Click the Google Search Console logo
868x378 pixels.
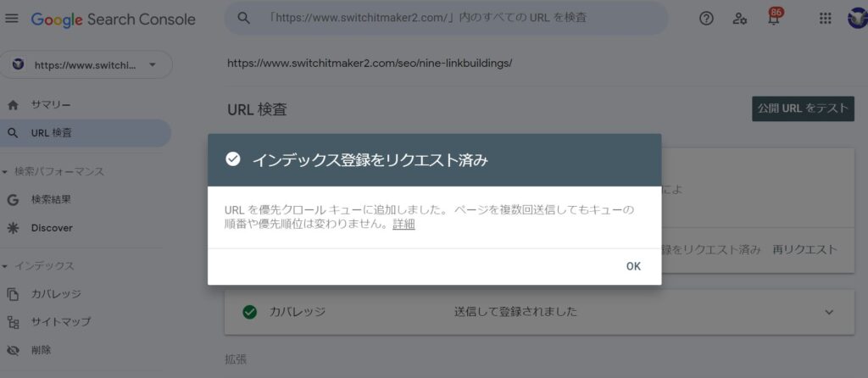113,19
